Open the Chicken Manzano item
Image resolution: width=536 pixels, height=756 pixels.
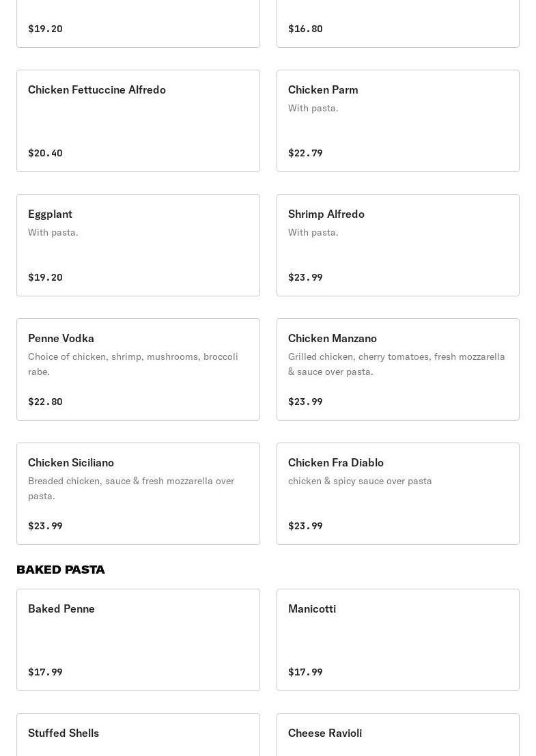[x=397, y=369]
